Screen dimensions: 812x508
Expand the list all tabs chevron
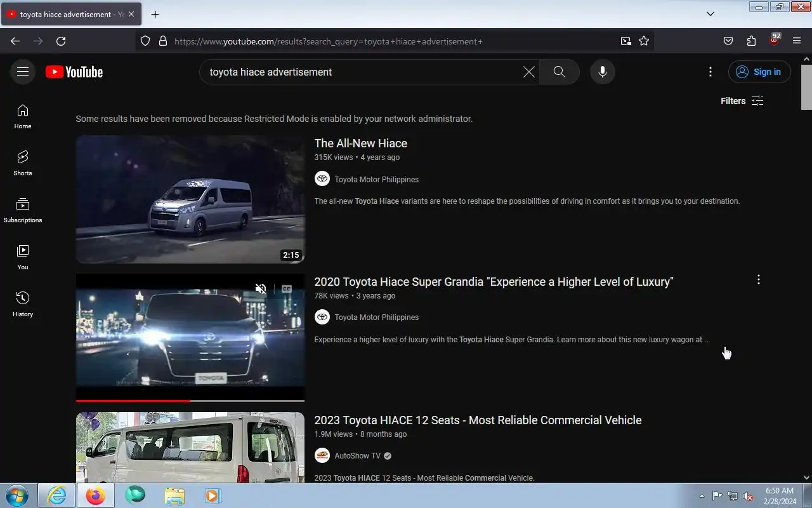pos(710,14)
